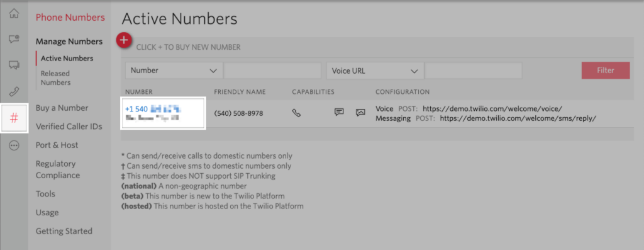Focus the text field beside Number dropdown

click(x=272, y=71)
